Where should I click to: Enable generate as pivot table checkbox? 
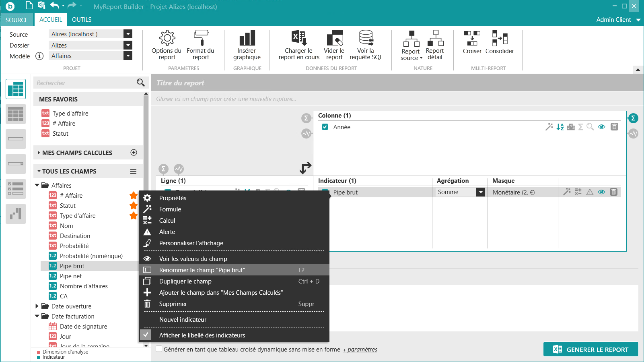[159, 349]
